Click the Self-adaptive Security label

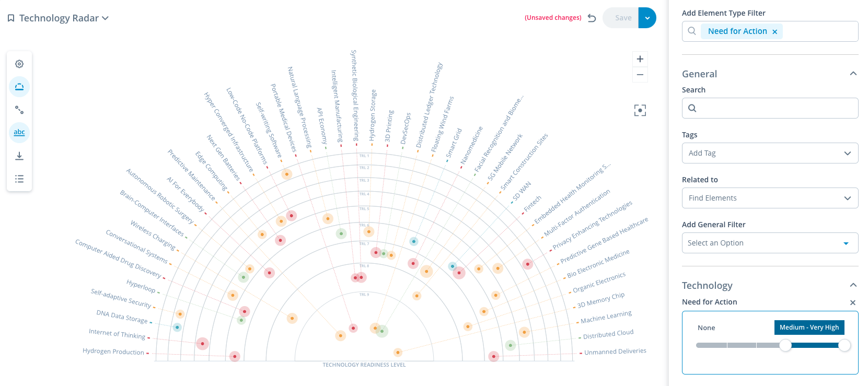[121, 298]
